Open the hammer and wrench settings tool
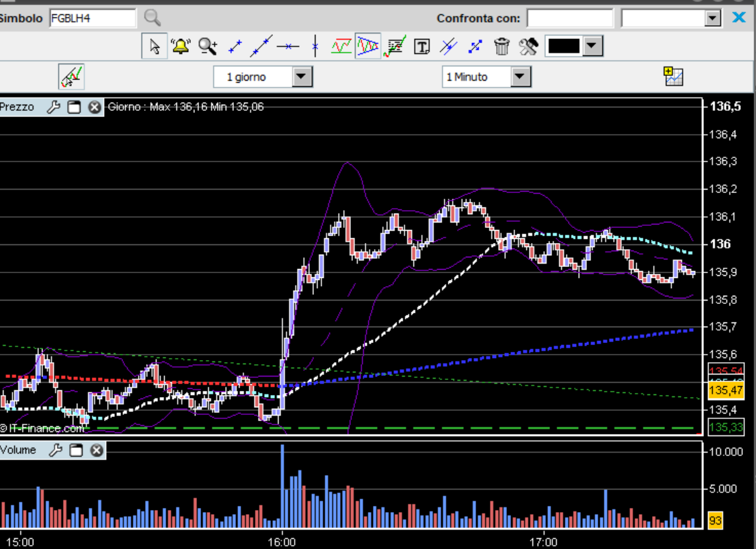 (x=528, y=47)
